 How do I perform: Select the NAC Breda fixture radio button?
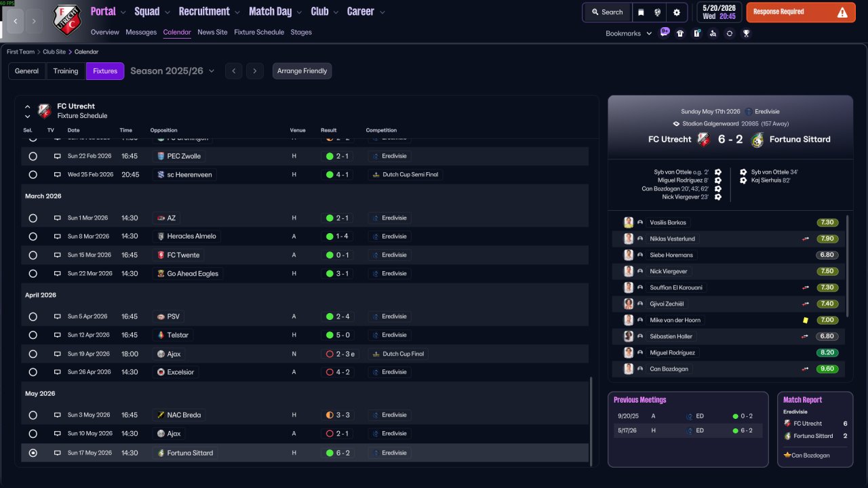tap(33, 415)
